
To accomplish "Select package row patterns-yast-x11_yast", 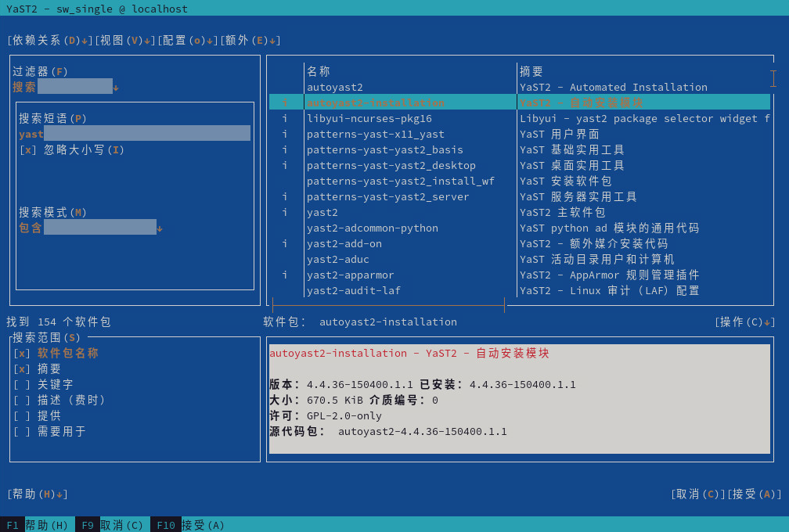I will 520,134.
